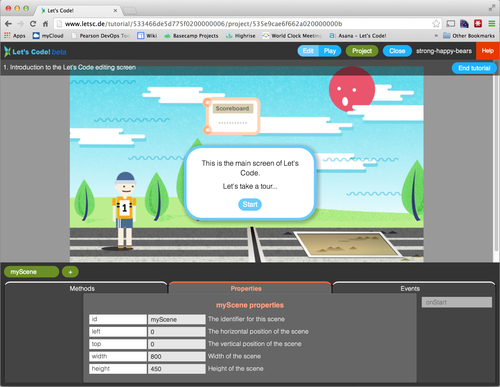Select the red surprised-face balloon

(x=351, y=89)
